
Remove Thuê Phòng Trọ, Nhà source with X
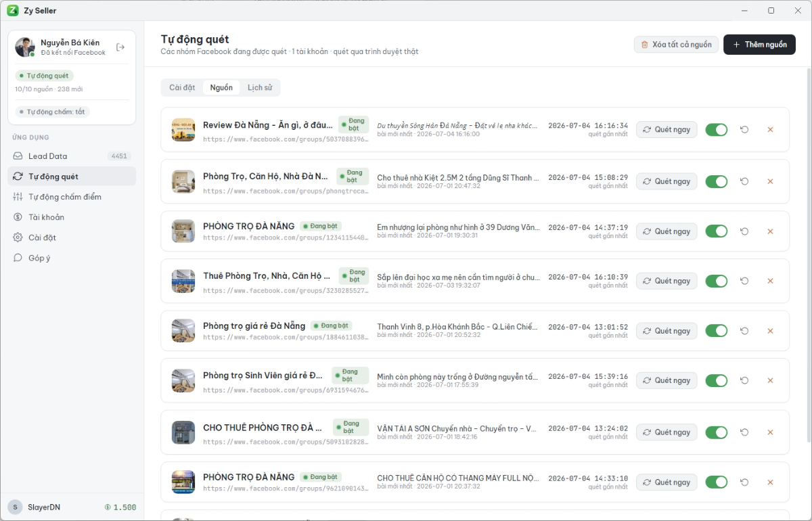click(x=770, y=281)
